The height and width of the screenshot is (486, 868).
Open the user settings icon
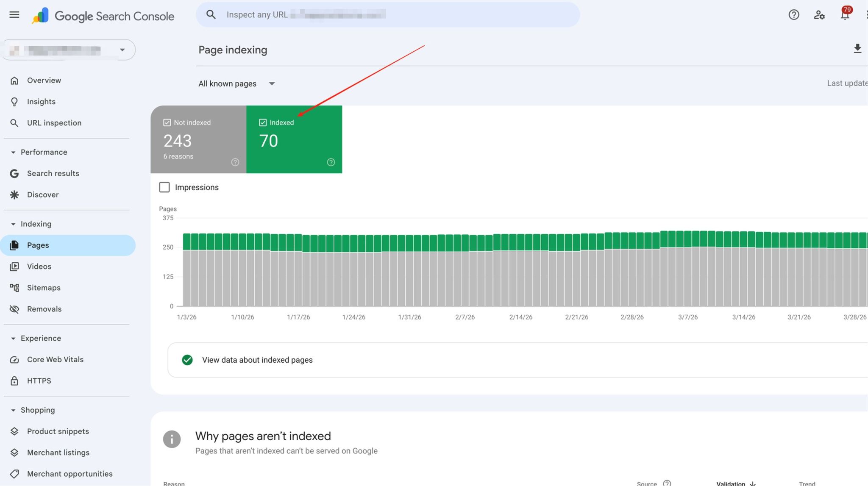click(x=819, y=15)
